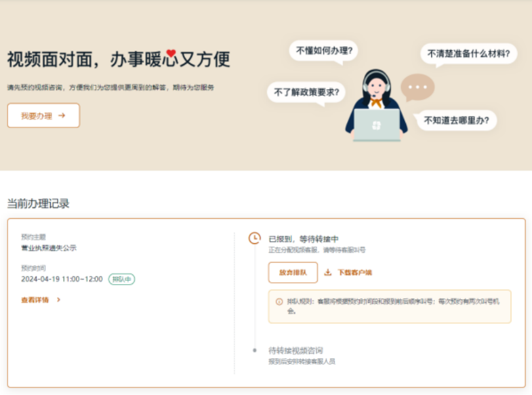
Task: Click the 不了解政策要求 speech bubble
Action: (x=306, y=92)
